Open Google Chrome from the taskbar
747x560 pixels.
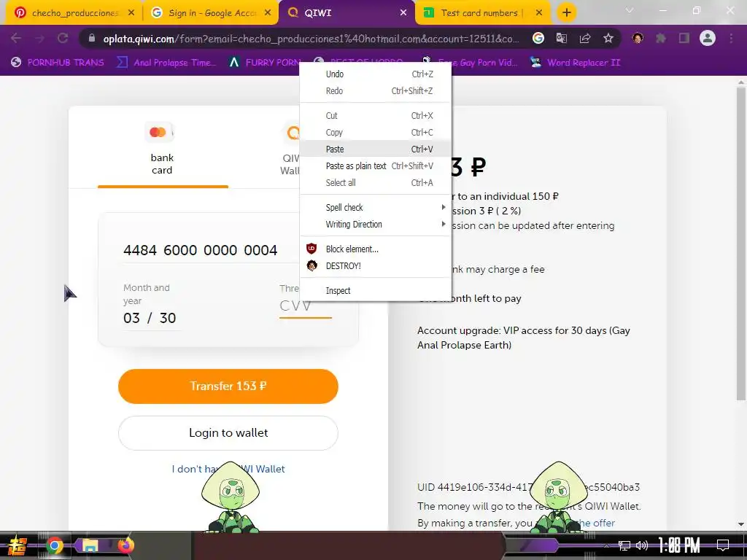[x=55, y=545]
